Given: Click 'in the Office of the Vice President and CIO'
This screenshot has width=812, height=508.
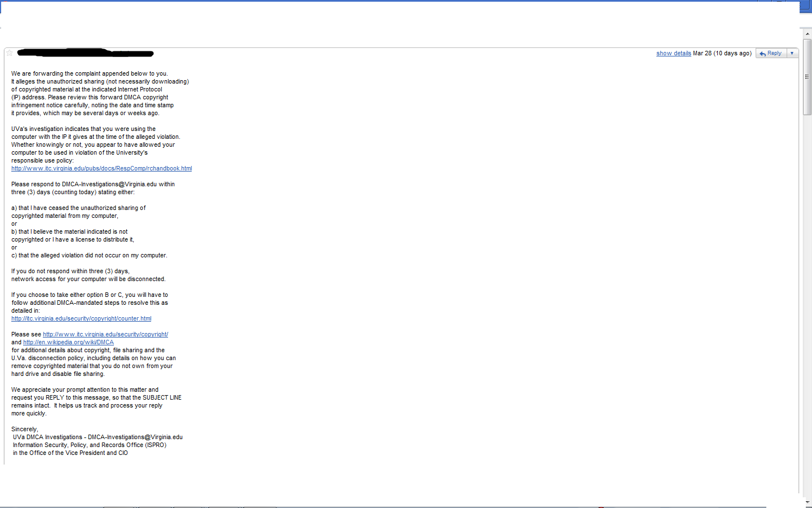Looking at the screenshot, I should (x=70, y=453).
